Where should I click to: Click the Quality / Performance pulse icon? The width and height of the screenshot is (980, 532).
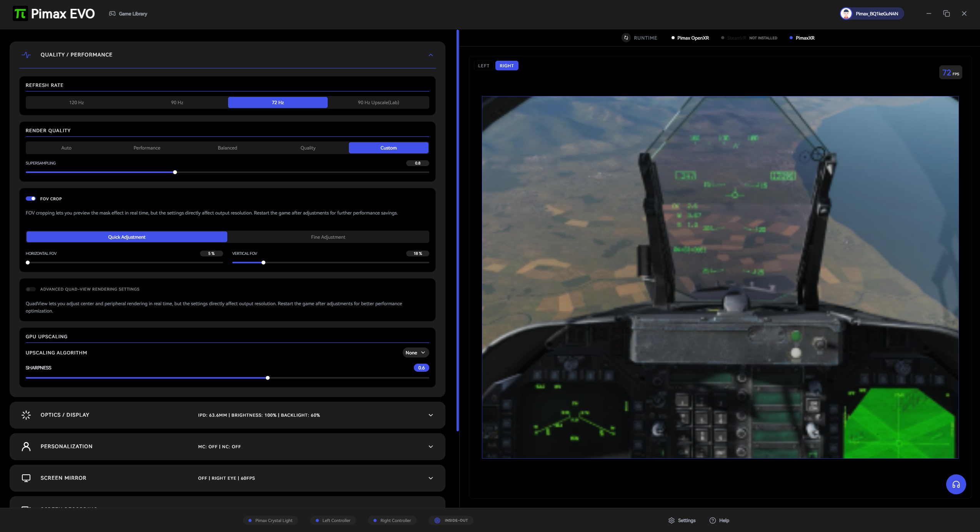point(26,55)
